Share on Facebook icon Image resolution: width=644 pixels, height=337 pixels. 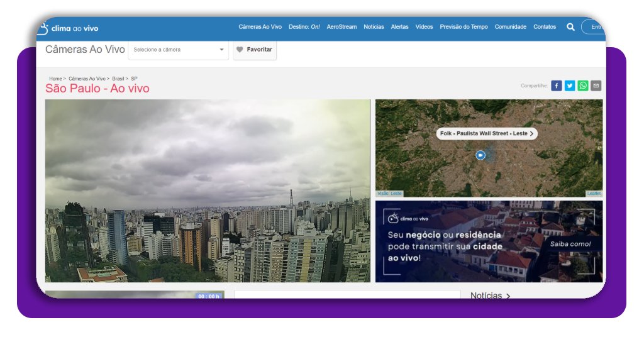click(x=556, y=86)
